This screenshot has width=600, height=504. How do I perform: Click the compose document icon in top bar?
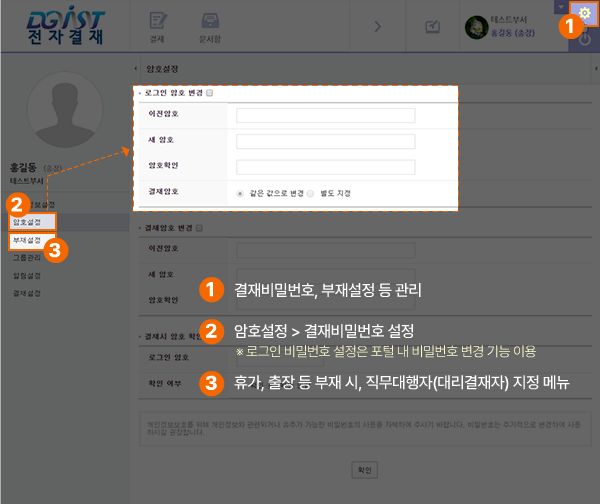point(432,27)
